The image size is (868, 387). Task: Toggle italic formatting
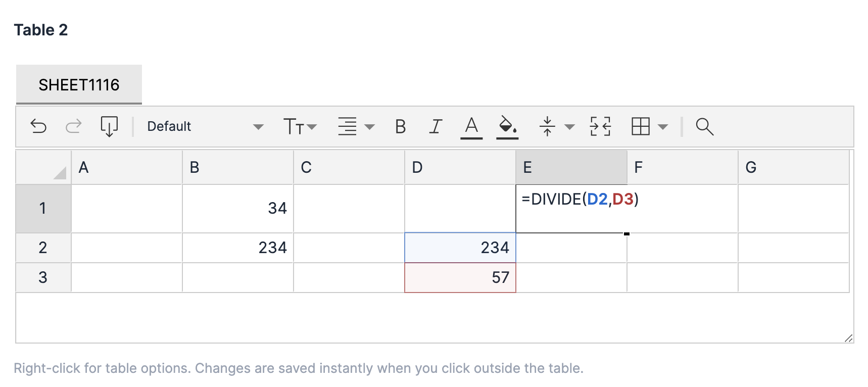436,126
